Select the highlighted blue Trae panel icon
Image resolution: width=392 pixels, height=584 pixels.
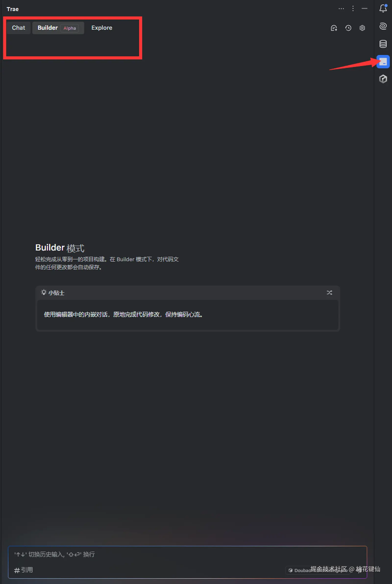tap(383, 62)
